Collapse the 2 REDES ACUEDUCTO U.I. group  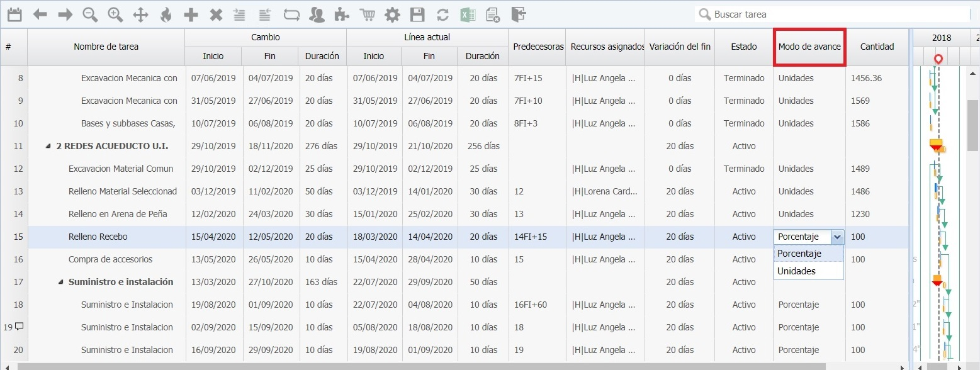coord(48,146)
